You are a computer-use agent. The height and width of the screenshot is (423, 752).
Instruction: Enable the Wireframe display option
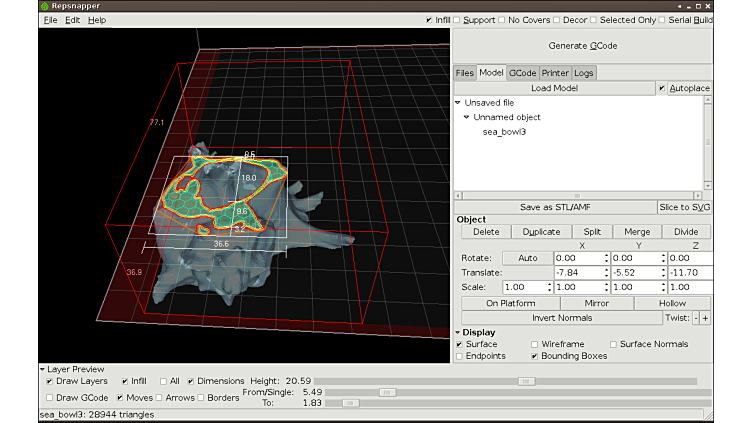536,344
